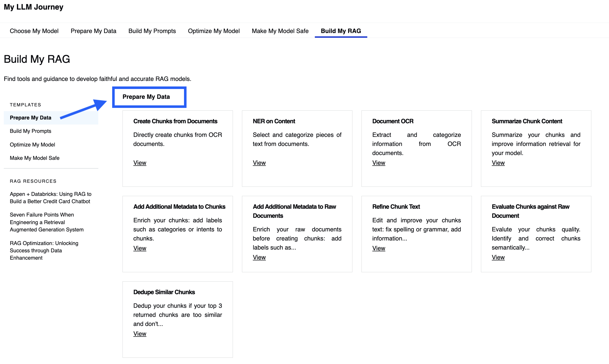Viewport: 609px width, 364px height.
Task: View Add Additional Metadata to Chunks template
Action: 140,248
